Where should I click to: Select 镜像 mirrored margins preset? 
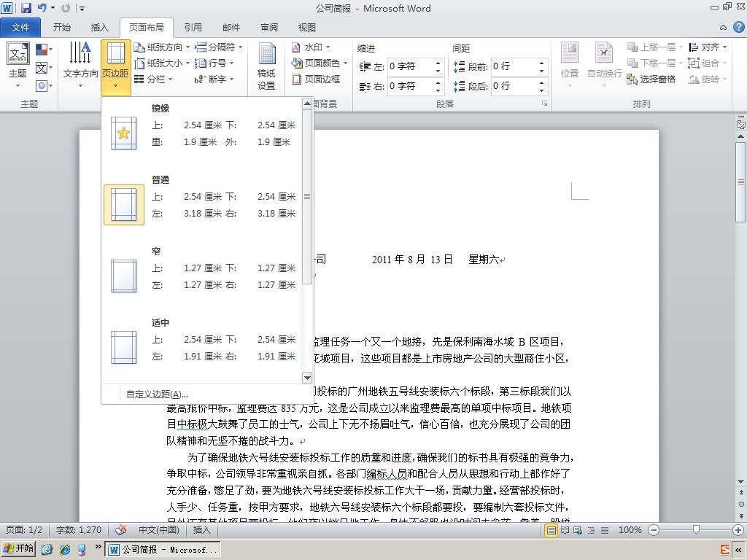tap(201, 133)
